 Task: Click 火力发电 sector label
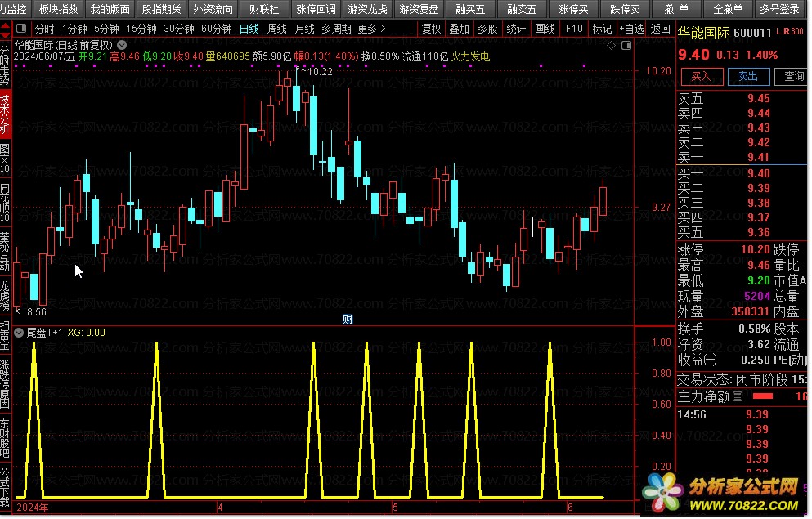[470, 56]
